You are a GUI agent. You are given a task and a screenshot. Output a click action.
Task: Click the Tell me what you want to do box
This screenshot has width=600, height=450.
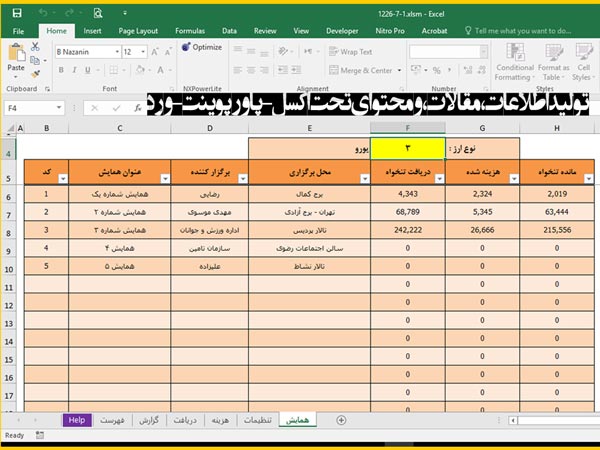pos(518,31)
